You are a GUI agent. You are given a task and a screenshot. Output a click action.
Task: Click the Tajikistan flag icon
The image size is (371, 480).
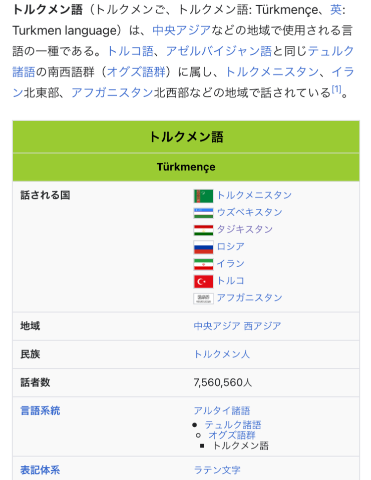click(203, 230)
